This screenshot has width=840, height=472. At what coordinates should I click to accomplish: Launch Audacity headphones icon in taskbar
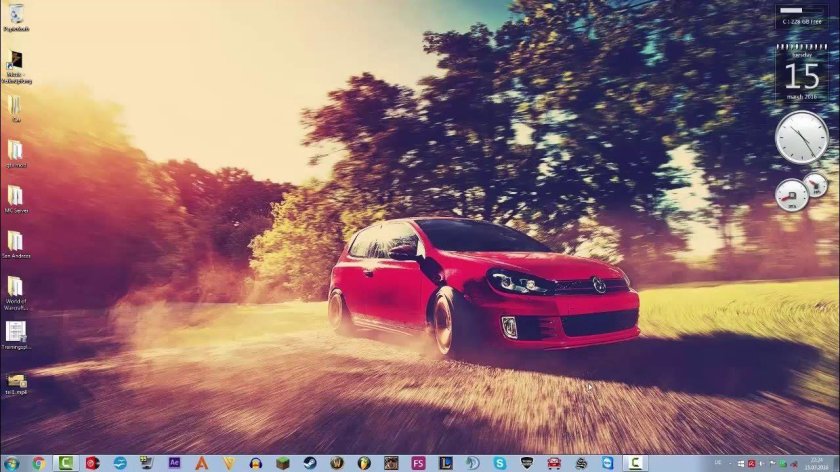(256, 463)
